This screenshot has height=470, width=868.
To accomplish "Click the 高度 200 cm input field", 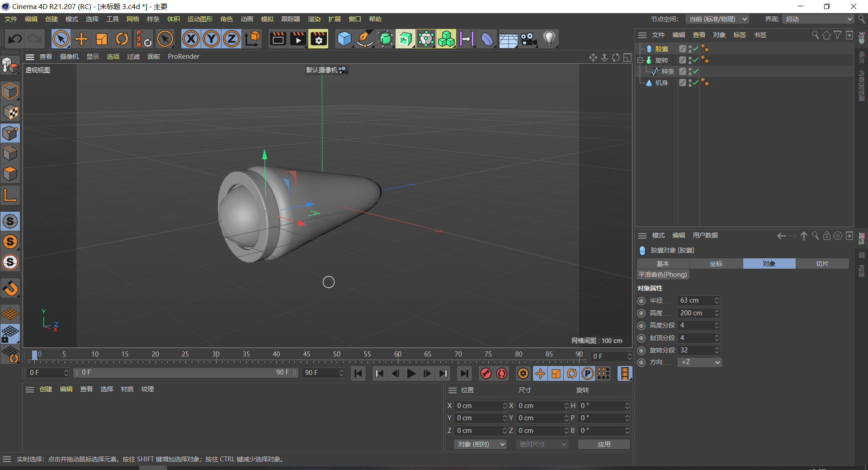I will (695, 313).
